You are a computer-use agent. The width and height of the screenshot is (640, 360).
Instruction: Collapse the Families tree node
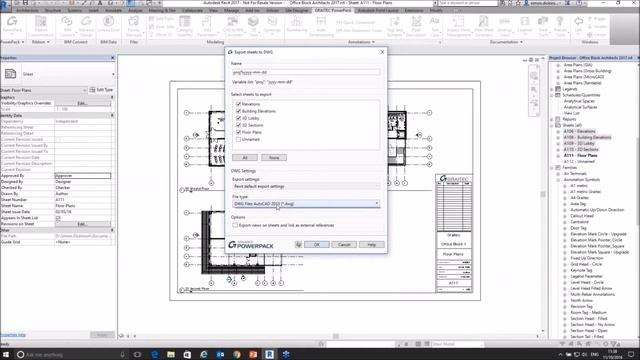tap(552, 168)
